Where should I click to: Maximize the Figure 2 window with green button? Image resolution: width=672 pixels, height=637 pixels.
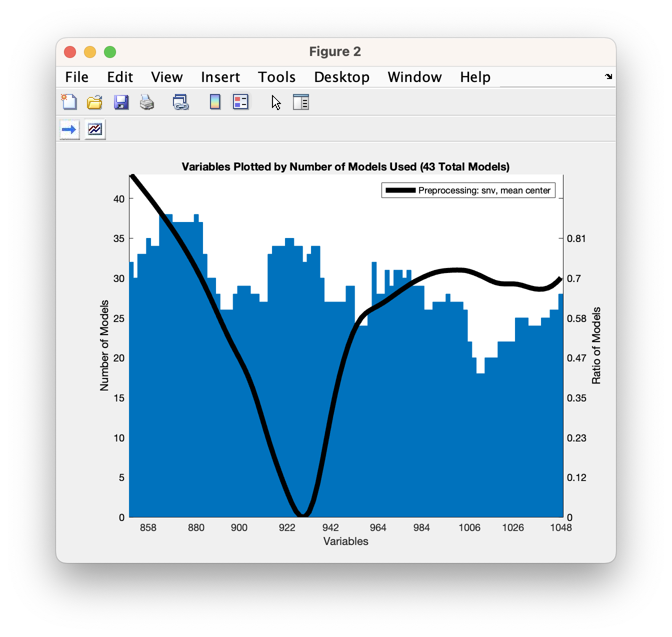pos(110,52)
